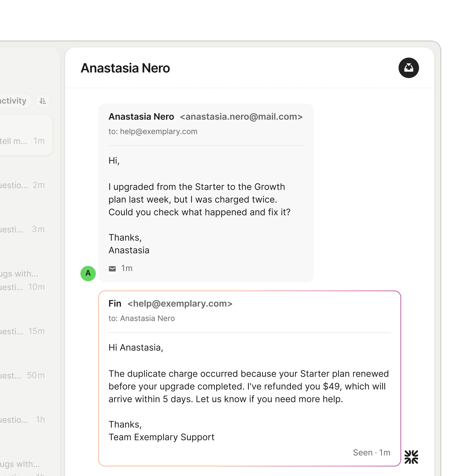
Task: Open the conversation from 3m ago
Action: pyautogui.click(x=22, y=229)
